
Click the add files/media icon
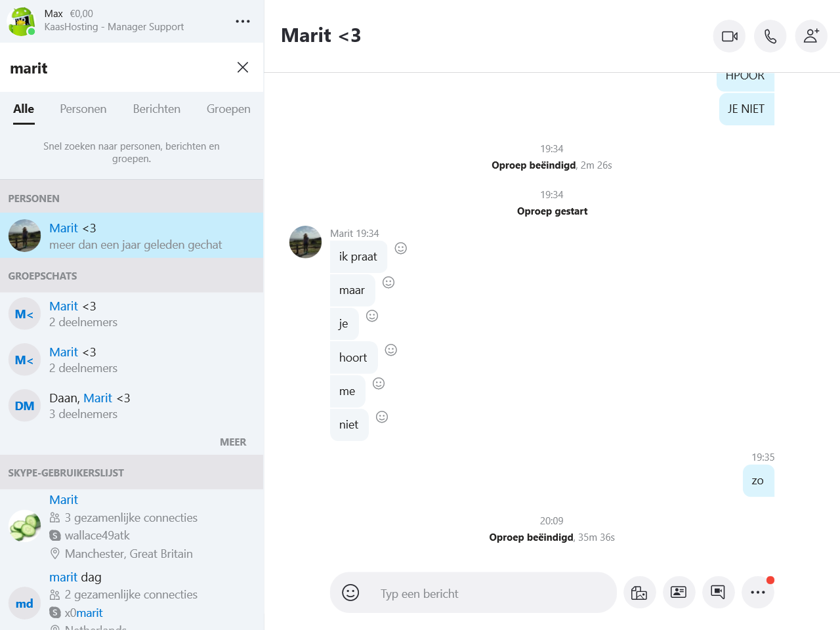tap(639, 593)
